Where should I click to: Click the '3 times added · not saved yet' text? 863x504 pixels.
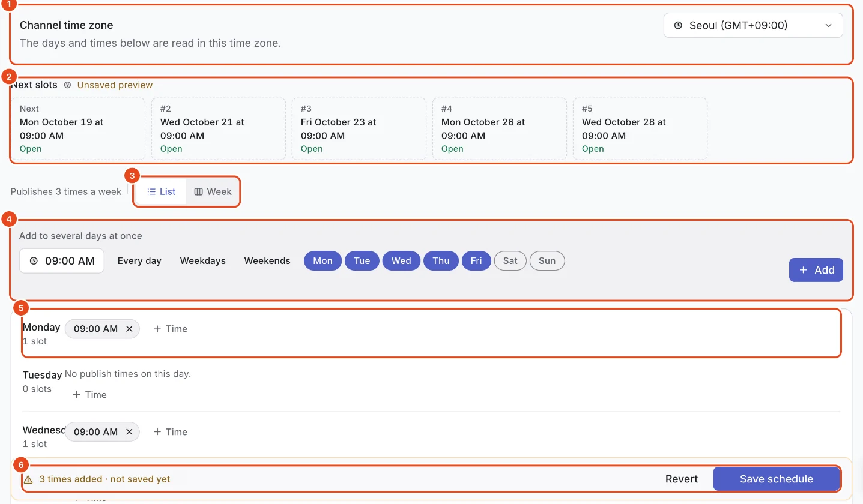pyautogui.click(x=104, y=479)
